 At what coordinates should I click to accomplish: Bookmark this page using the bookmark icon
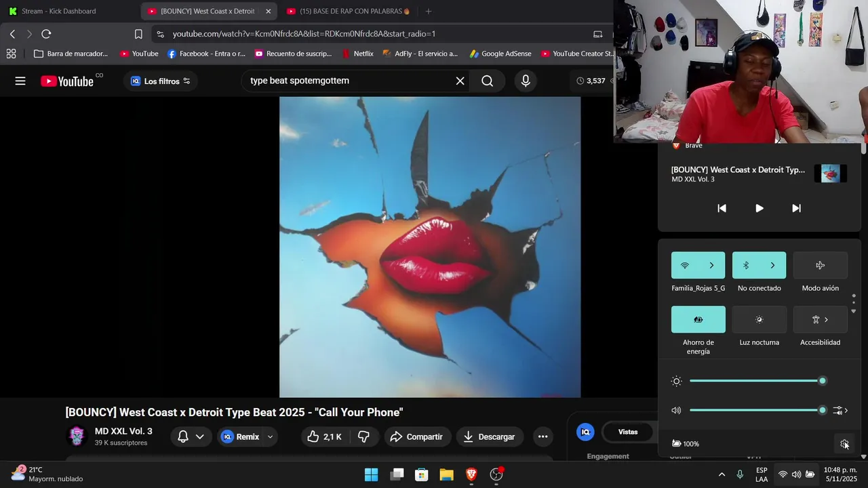tap(138, 34)
